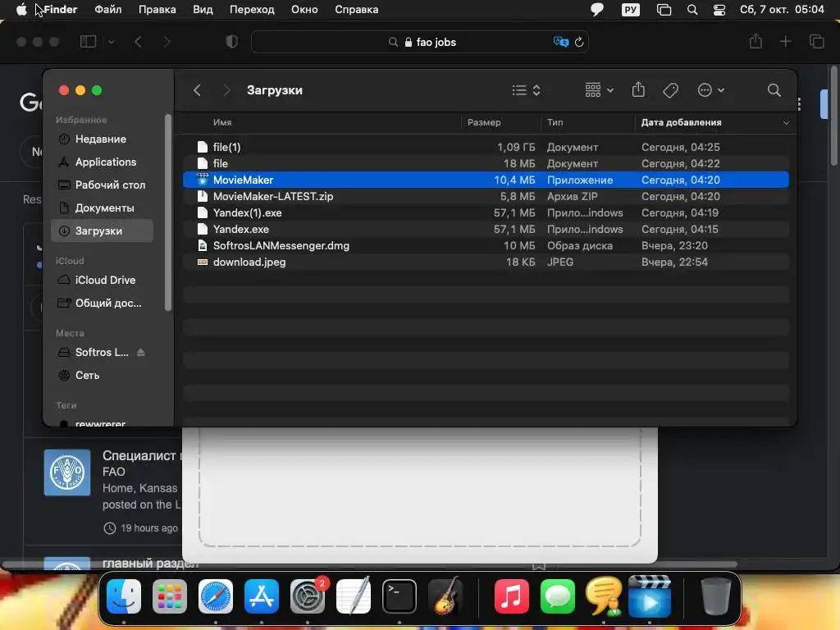840x630 pixels.
Task: Select file(1) document row
Action: (x=486, y=147)
